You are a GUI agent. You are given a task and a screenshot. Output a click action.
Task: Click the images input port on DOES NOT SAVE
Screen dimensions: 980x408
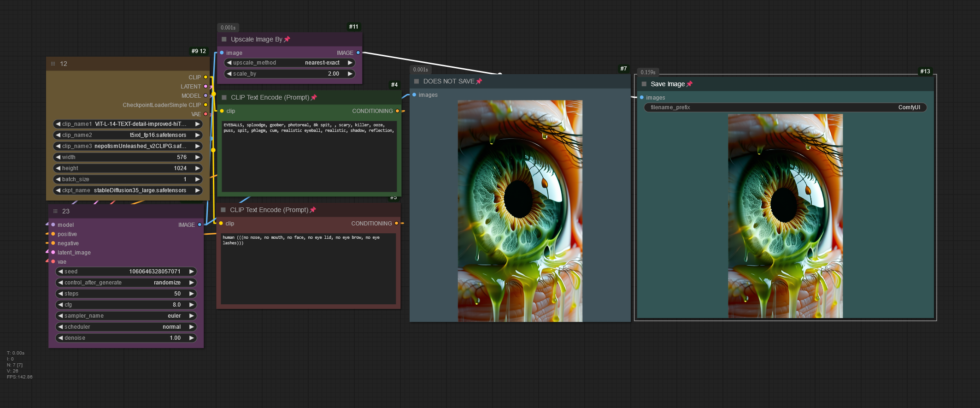pyautogui.click(x=414, y=95)
